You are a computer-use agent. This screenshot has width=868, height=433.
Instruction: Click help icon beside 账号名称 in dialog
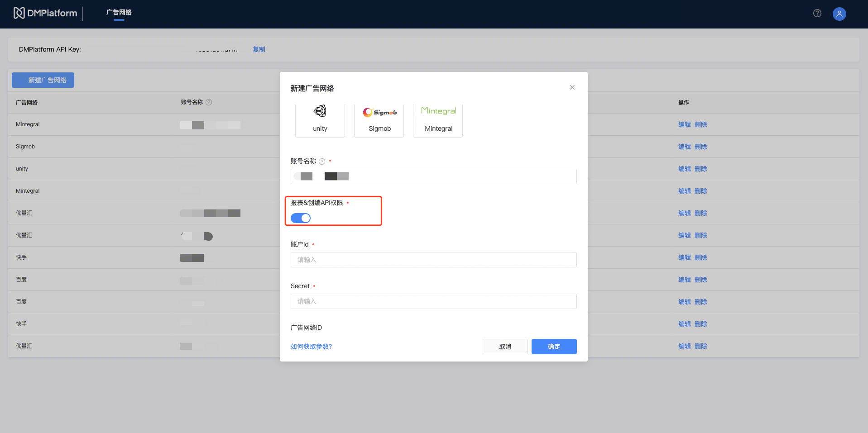[322, 162]
